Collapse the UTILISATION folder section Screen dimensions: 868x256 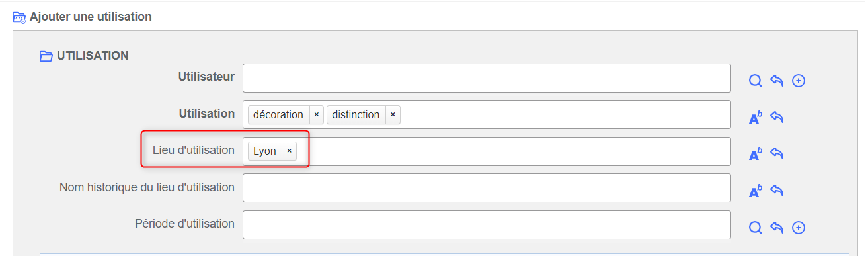click(46, 56)
